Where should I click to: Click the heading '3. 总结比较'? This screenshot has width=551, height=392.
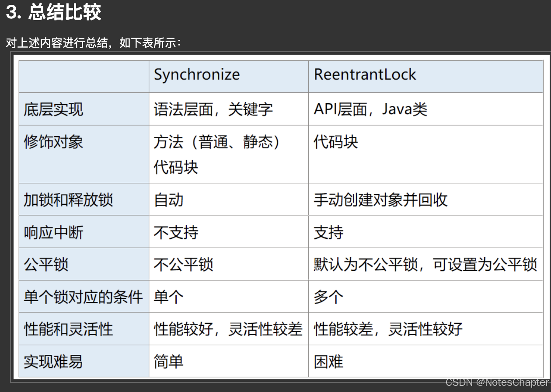[53, 12]
